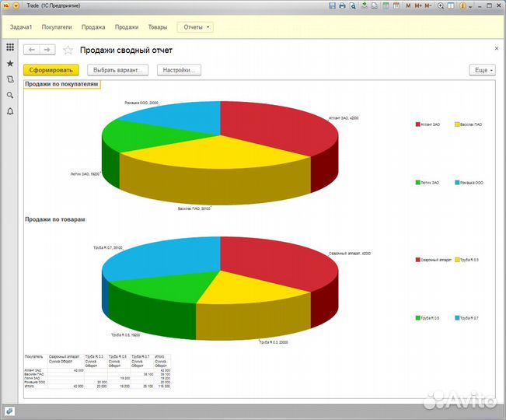Screen dimensions: 506x420
Task: Expand the Отчеты dropdown menu
Action: 196,27
